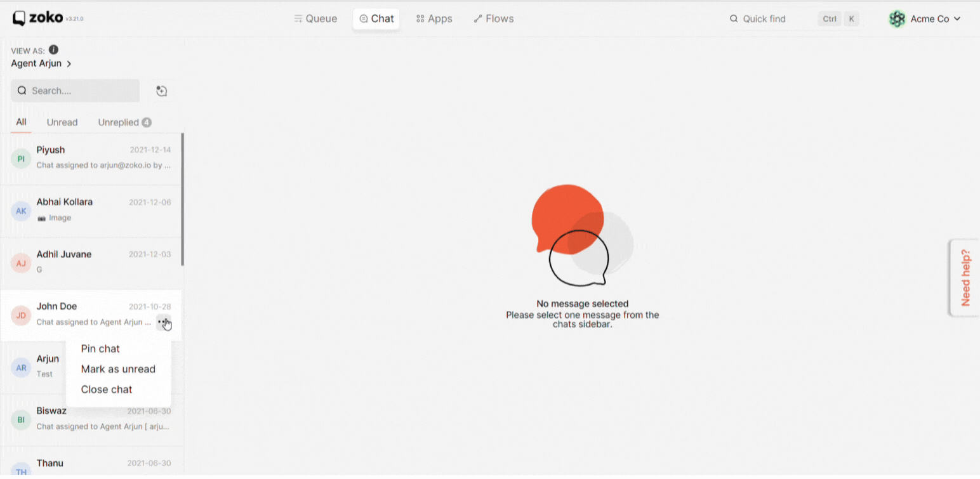Click the PI avatar
Viewport: 980px width, 479px height.
click(x=21, y=159)
